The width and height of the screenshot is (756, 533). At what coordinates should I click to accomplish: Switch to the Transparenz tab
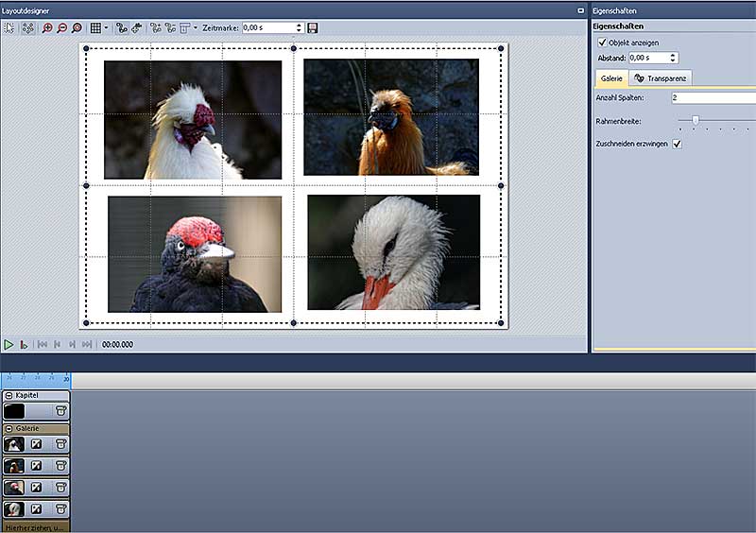[x=661, y=78]
